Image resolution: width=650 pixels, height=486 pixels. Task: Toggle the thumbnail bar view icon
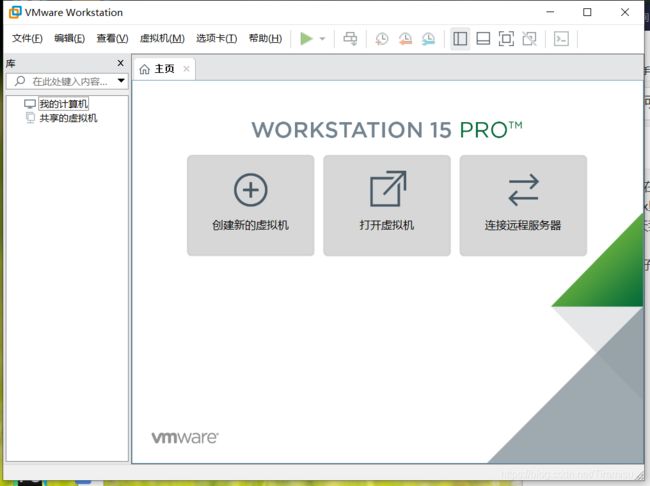[483, 39]
